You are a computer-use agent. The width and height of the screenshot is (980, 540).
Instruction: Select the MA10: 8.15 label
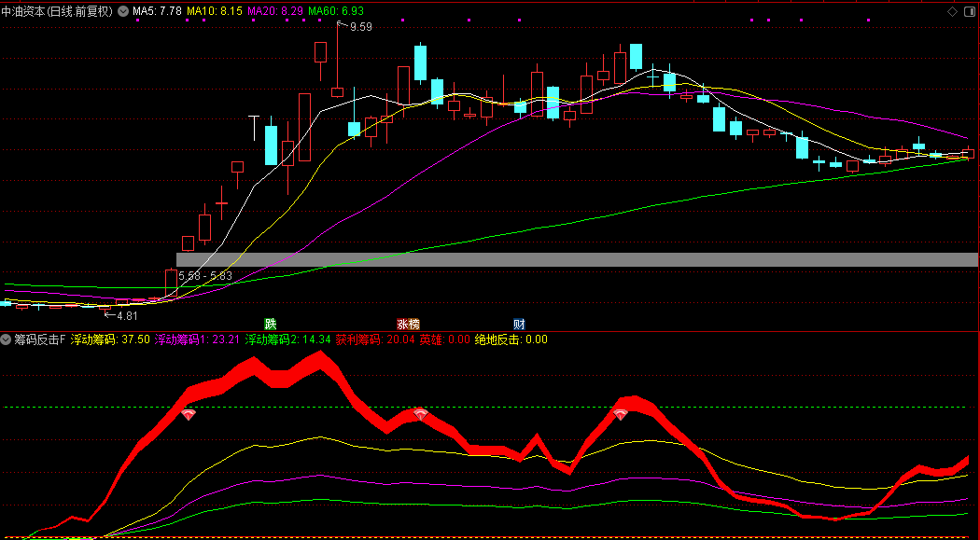pos(215,11)
